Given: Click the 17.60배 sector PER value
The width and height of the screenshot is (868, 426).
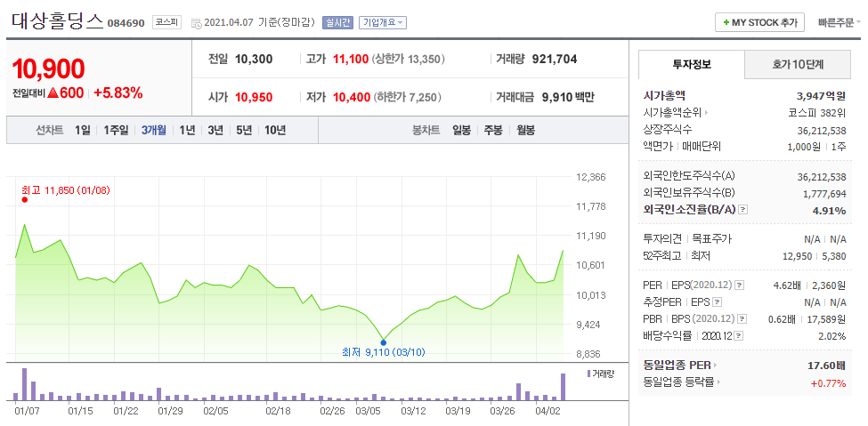Looking at the screenshot, I should tap(827, 366).
